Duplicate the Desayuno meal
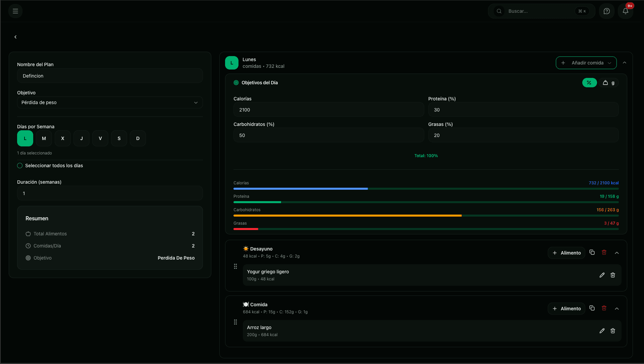 [592, 253]
